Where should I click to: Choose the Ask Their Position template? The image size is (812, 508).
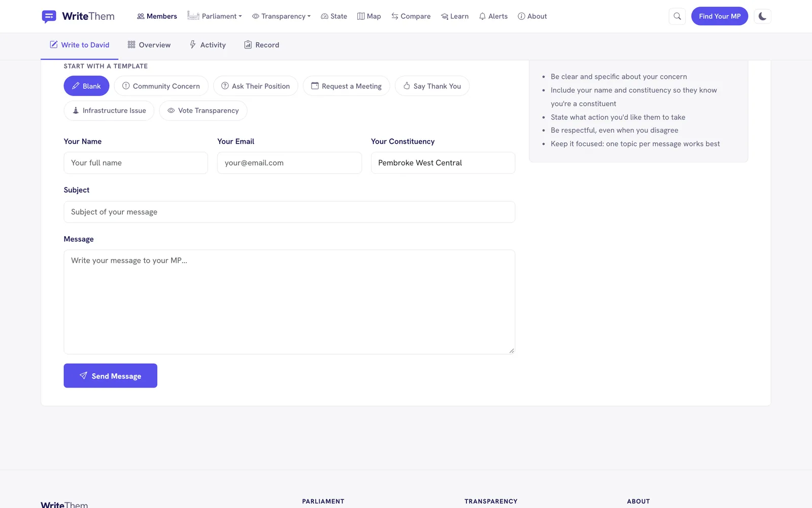coord(255,86)
